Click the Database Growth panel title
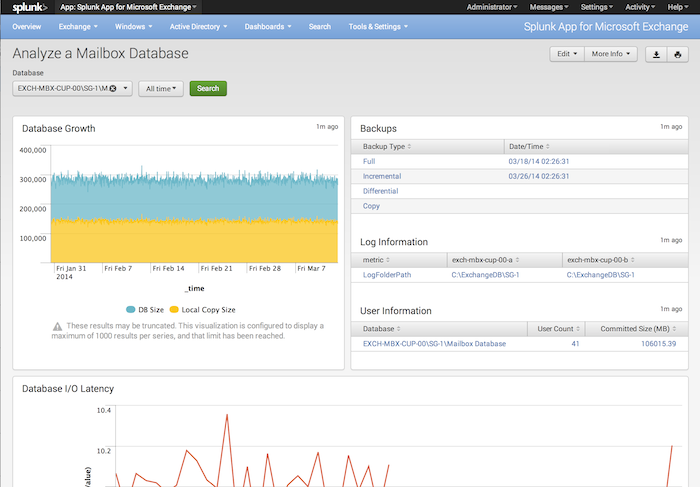The width and height of the screenshot is (700, 487). [58, 129]
